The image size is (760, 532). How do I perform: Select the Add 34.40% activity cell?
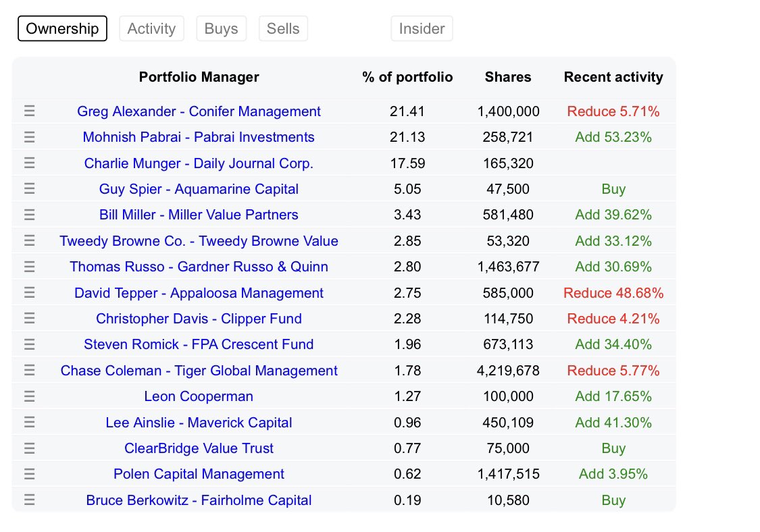click(x=613, y=344)
